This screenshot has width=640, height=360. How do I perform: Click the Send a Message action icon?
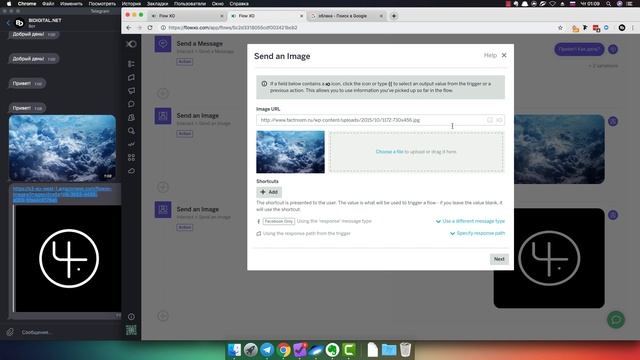tap(163, 44)
